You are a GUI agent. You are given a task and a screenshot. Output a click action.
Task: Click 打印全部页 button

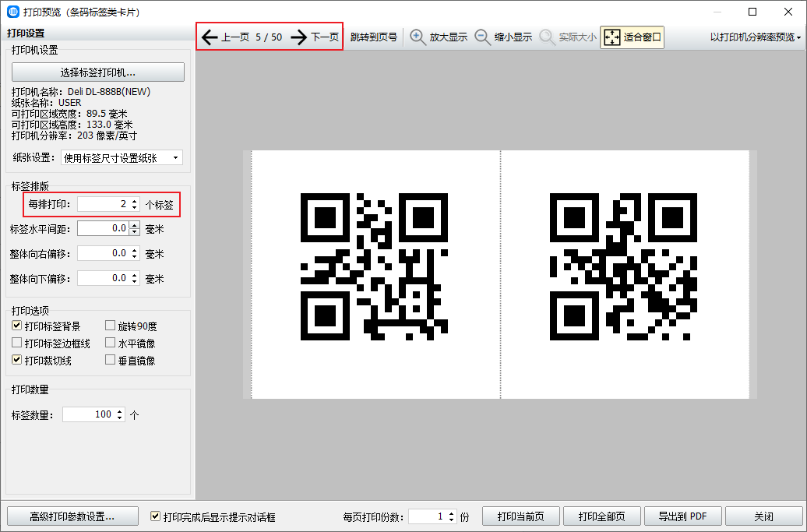click(x=601, y=516)
